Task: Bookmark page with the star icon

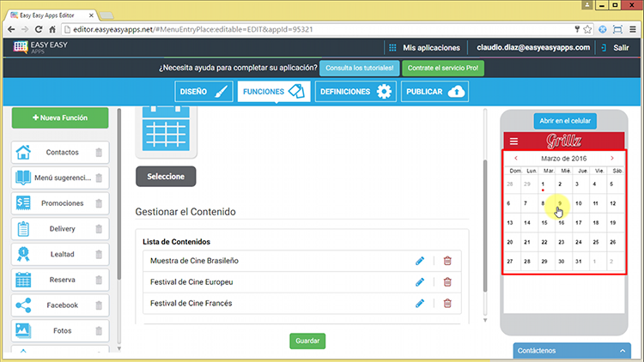Action: click(587, 29)
